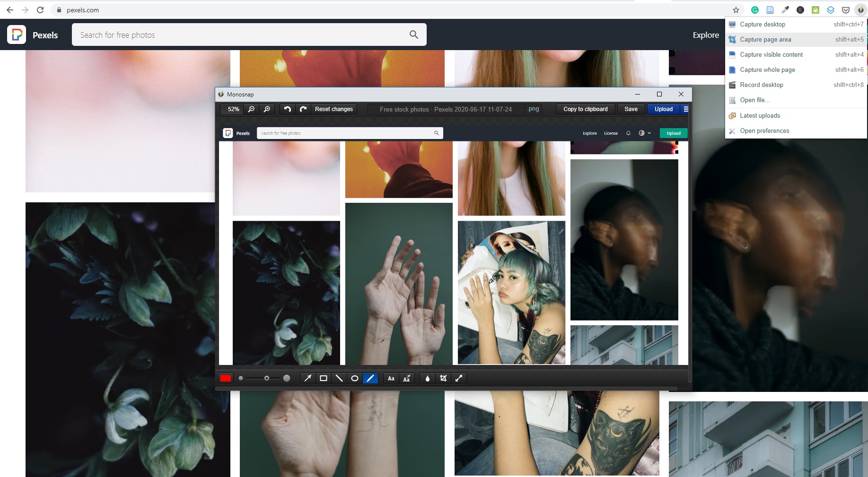Select the Line drawing tool
This screenshot has height=477, width=868.
(x=339, y=378)
